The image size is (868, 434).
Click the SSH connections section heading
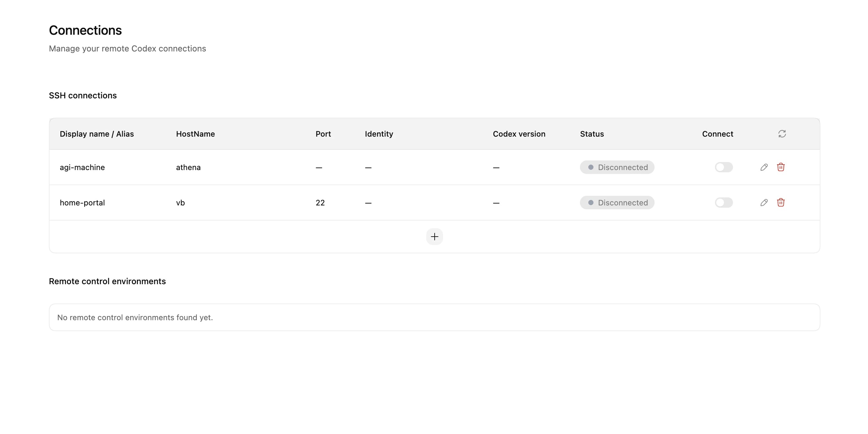click(x=83, y=95)
